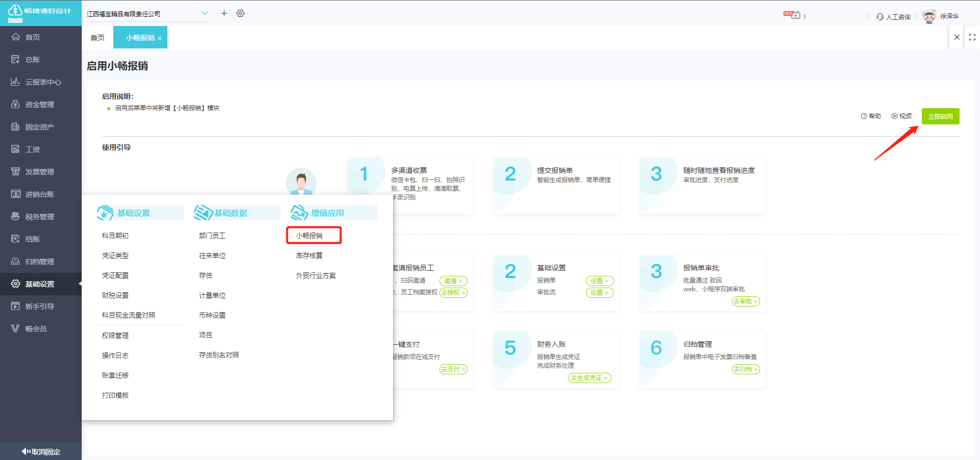Click the 人工咨询 headset icon
The height and width of the screenshot is (460, 980).
880,17
